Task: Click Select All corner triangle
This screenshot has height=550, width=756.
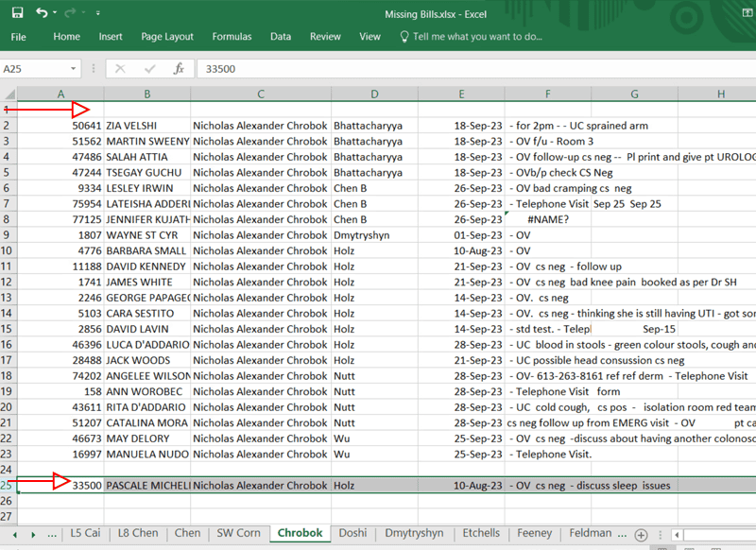Action: pyautogui.click(x=9, y=95)
